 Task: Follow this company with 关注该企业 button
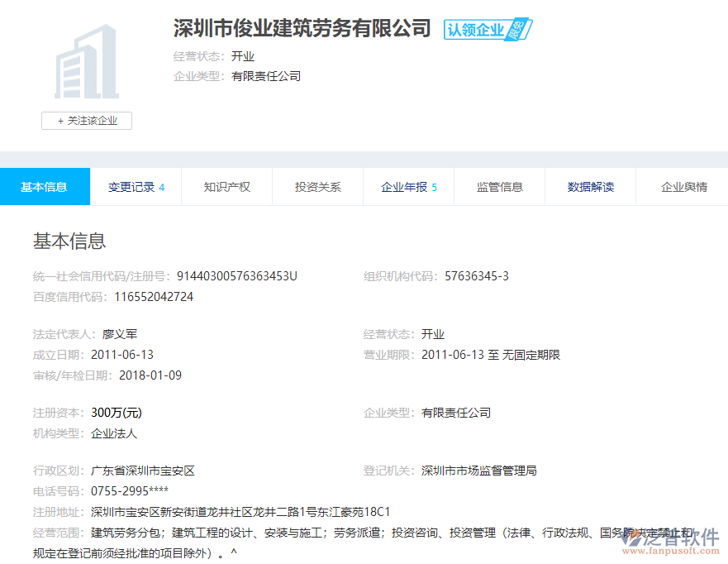pyautogui.click(x=87, y=121)
